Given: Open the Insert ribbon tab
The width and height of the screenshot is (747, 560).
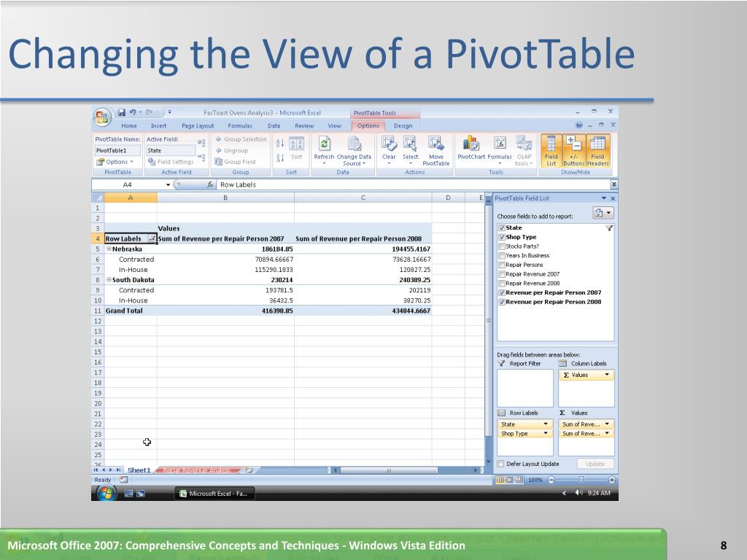Looking at the screenshot, I should pyautogui.click(x=158, y=125).
